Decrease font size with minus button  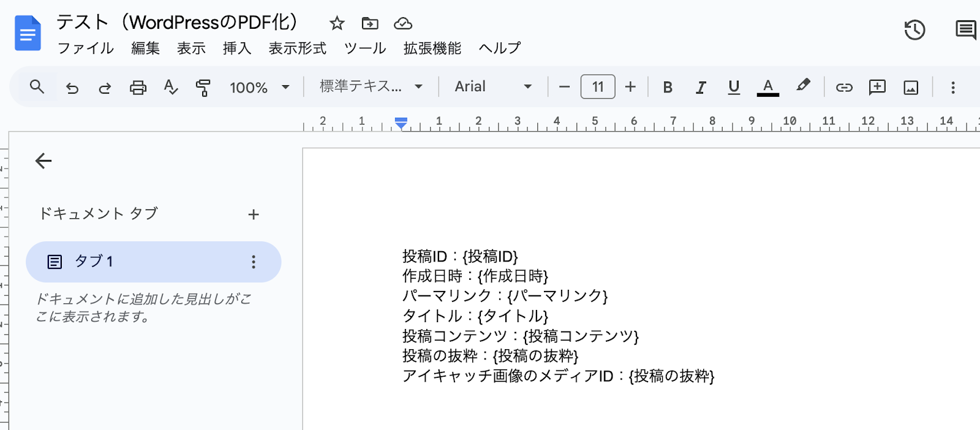click(x=564, y=87)
